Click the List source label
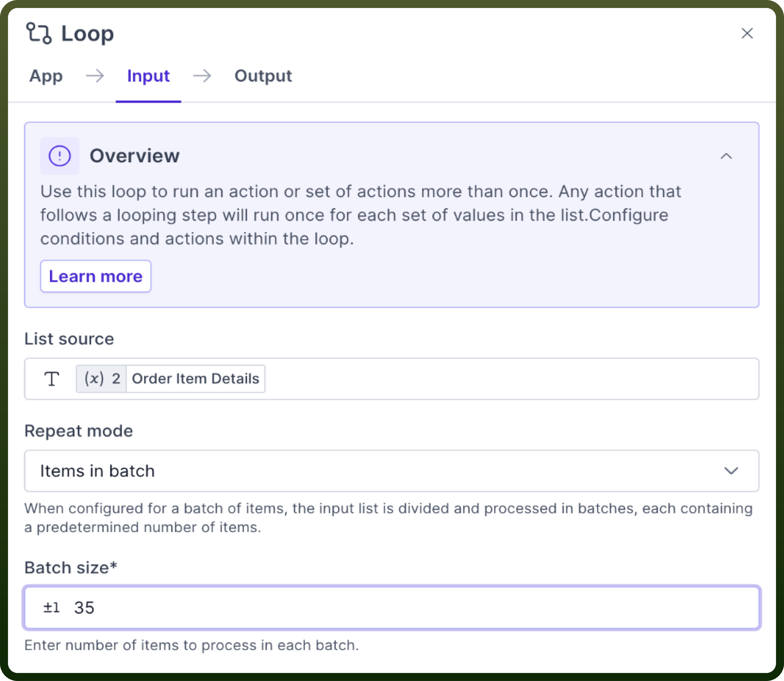 pos(69,339)
